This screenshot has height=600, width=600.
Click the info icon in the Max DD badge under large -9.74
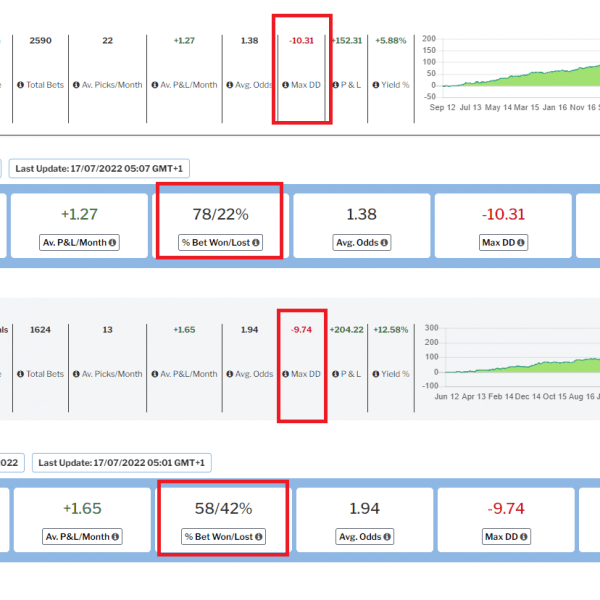click(523, 537)
